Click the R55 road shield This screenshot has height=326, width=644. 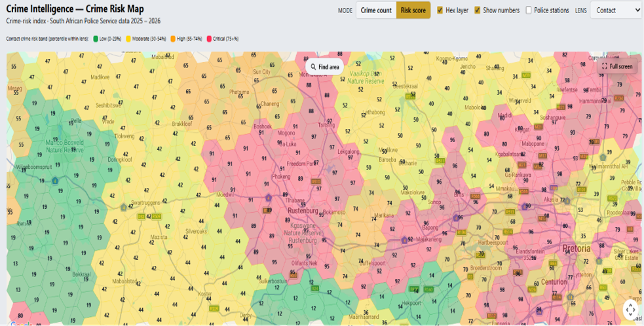point(553,264)
